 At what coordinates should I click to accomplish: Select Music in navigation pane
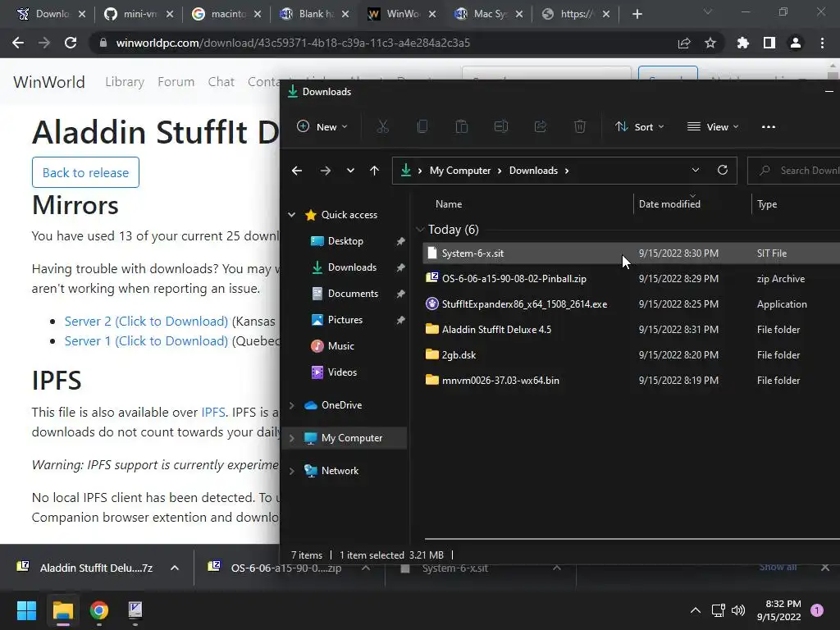340,346
